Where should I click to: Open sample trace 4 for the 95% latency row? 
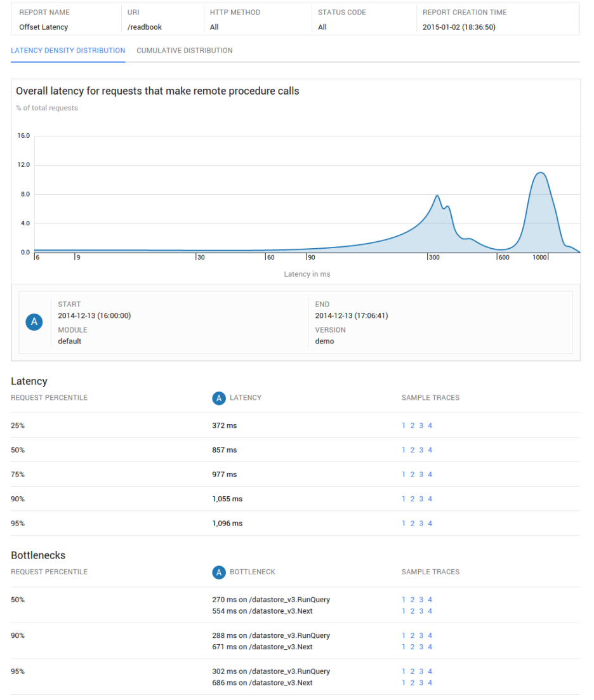pyautogui.click(x=430, y=523)
